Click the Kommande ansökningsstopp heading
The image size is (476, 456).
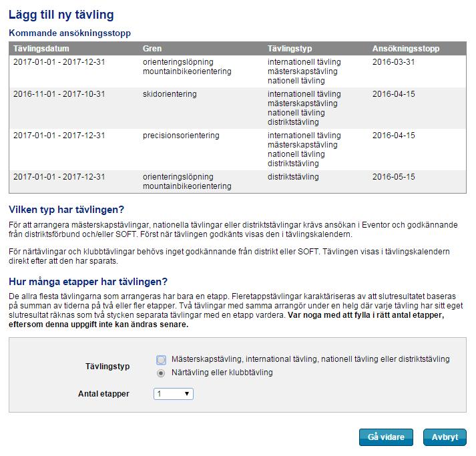pos(70,33)
